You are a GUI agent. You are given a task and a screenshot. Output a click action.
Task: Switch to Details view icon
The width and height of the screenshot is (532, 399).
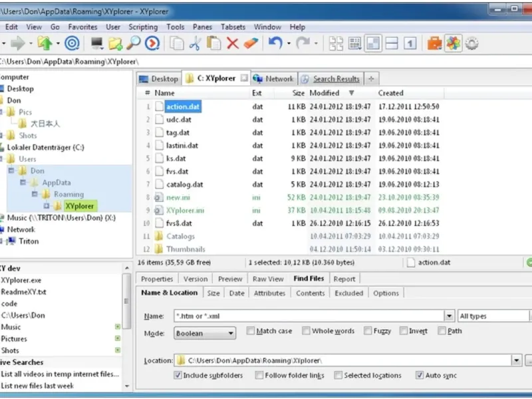pos(354,43)
